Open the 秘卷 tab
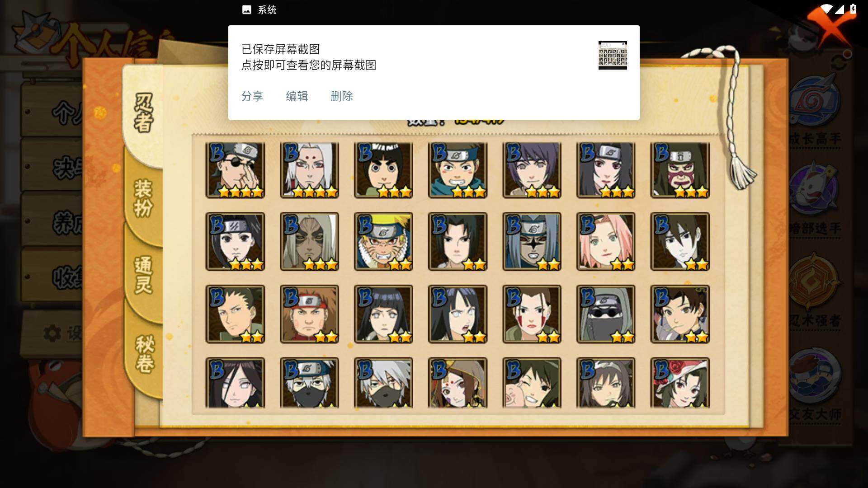 145,354
